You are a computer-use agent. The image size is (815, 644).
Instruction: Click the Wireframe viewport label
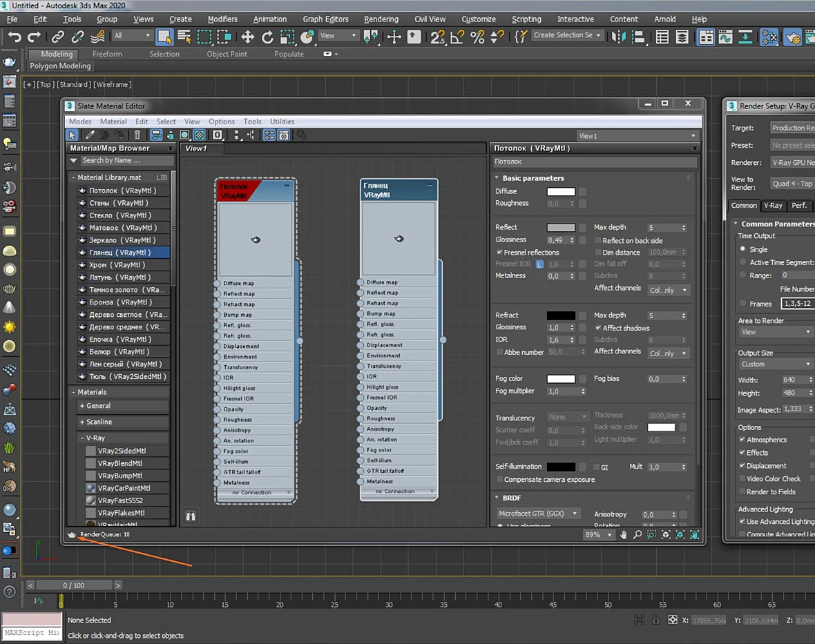coord(113,84)
